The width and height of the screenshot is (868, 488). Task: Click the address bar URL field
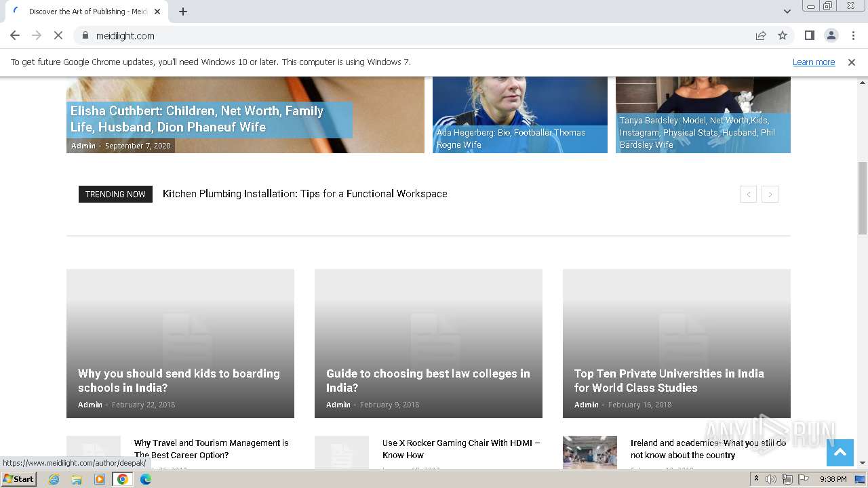[x=419, y=35]
